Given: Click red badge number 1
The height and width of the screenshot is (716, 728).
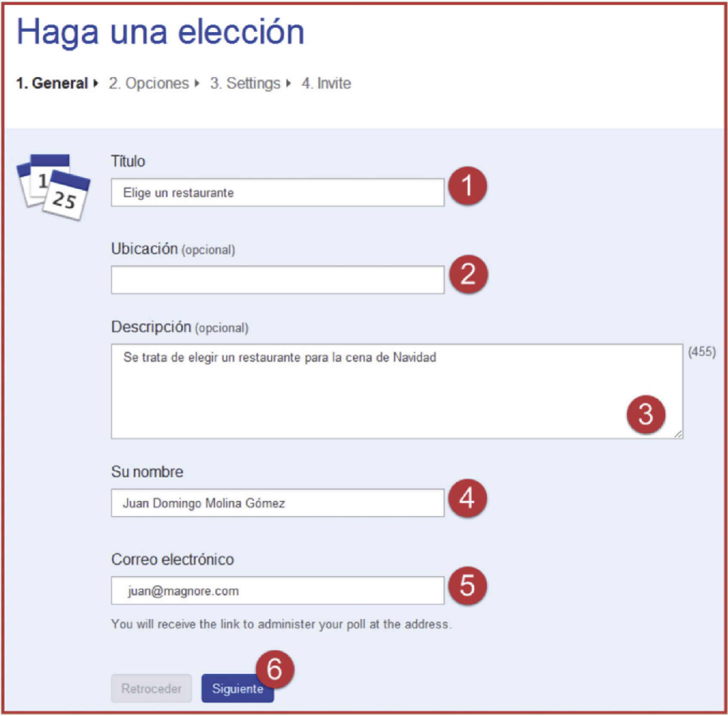Looking at the screenshot, I should click(x=467, y=187).
